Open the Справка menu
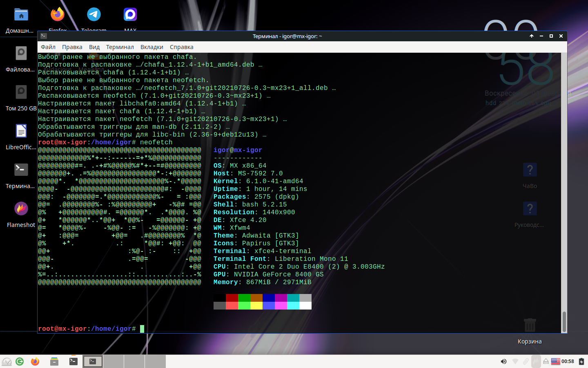This screenshot has height=368, width=588. 181,47
